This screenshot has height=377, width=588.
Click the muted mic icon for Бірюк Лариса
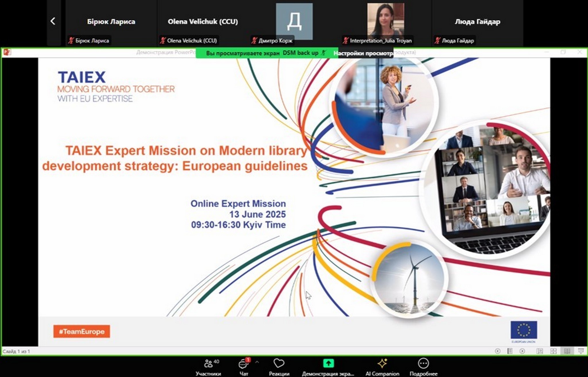click(x=71, y=40)
